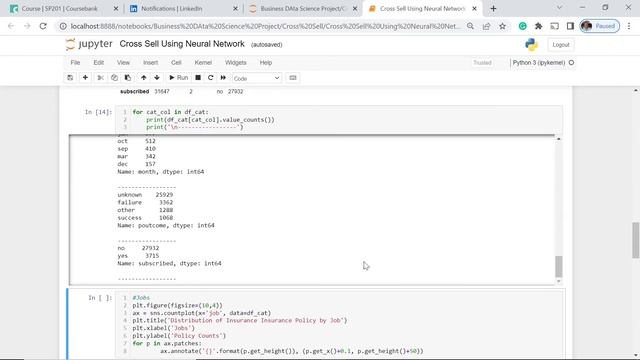Insert cell below with plus icon
Screen dimensions: 640x360
tap(85, 78)
